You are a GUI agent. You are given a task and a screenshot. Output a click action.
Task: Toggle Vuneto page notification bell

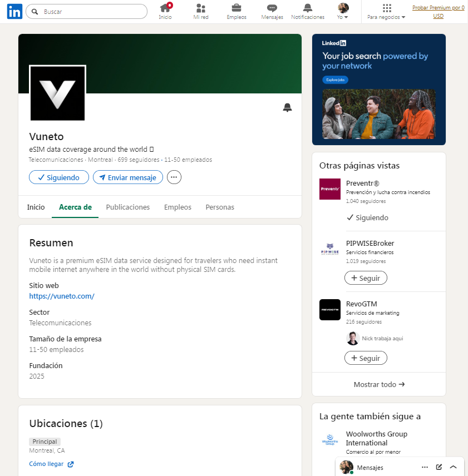click(x=287, y=107)
